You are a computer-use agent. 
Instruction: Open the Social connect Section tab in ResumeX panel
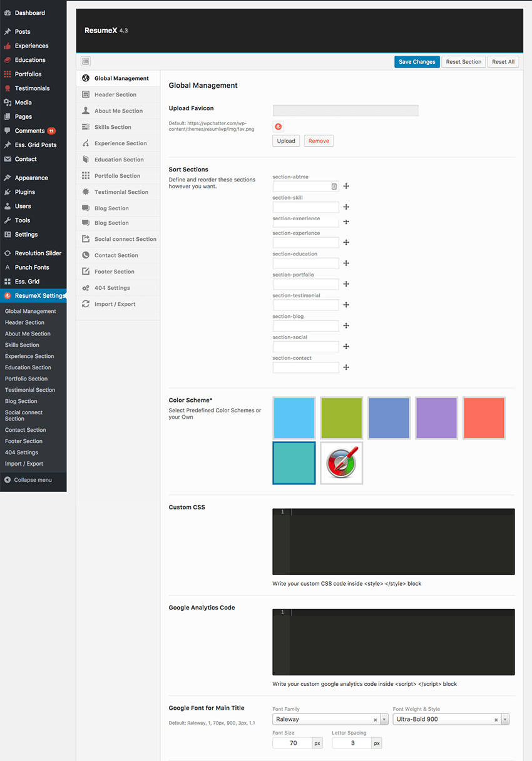tap(118, 239)
